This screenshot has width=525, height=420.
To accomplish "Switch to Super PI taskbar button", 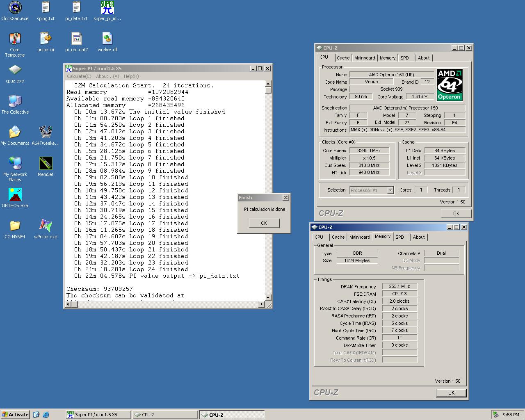I will point(98,415).
